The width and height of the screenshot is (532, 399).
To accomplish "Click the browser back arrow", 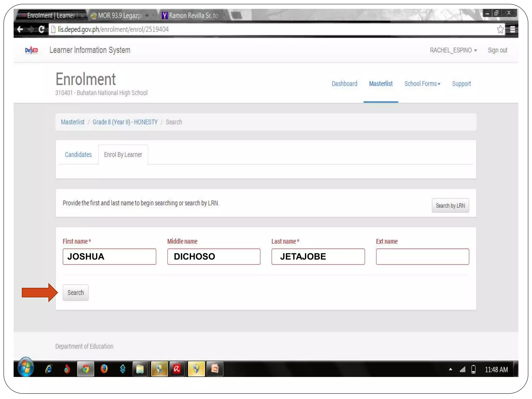I will coord(20,29).
